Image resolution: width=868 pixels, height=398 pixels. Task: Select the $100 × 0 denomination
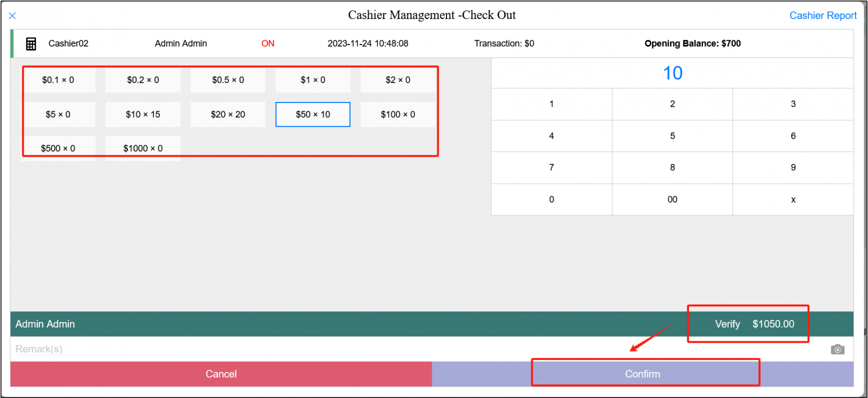(x=398, y=114)
